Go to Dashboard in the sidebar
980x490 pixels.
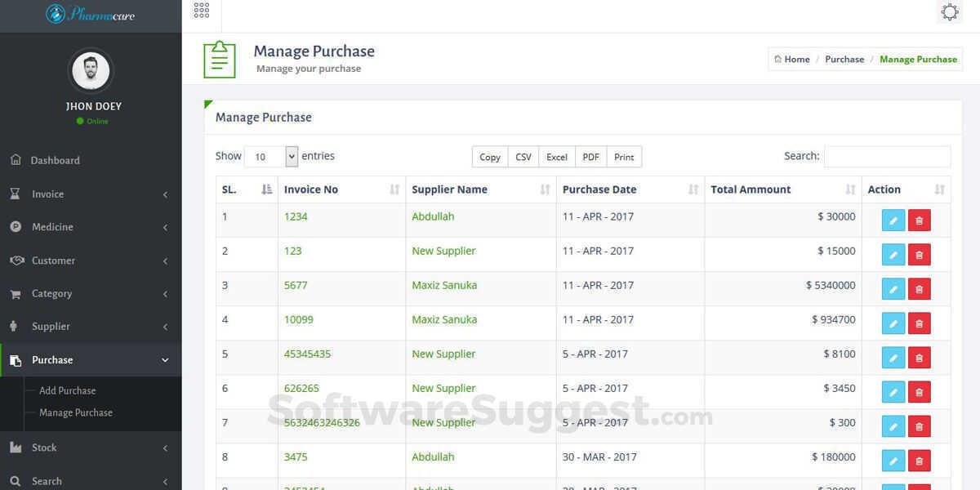click(56, 161)
